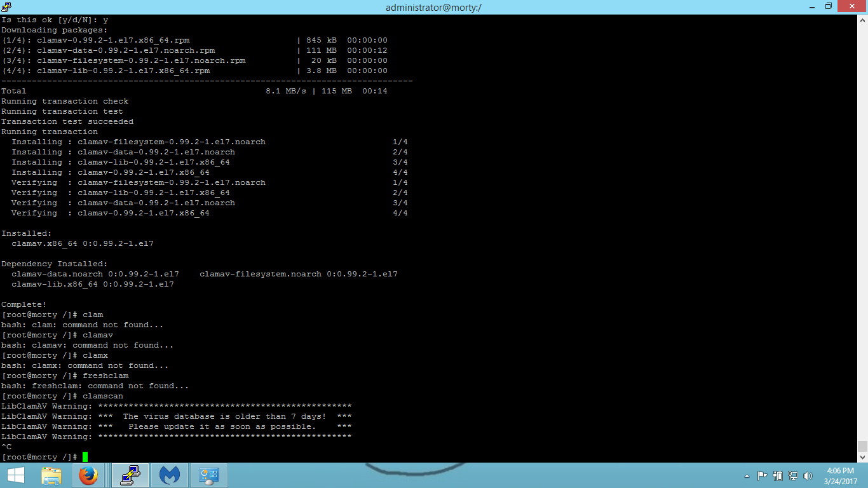Viewport: 868px width, 488px height.
Task: Launch File Explorer from the taskbar
Action: click(51, 475)
